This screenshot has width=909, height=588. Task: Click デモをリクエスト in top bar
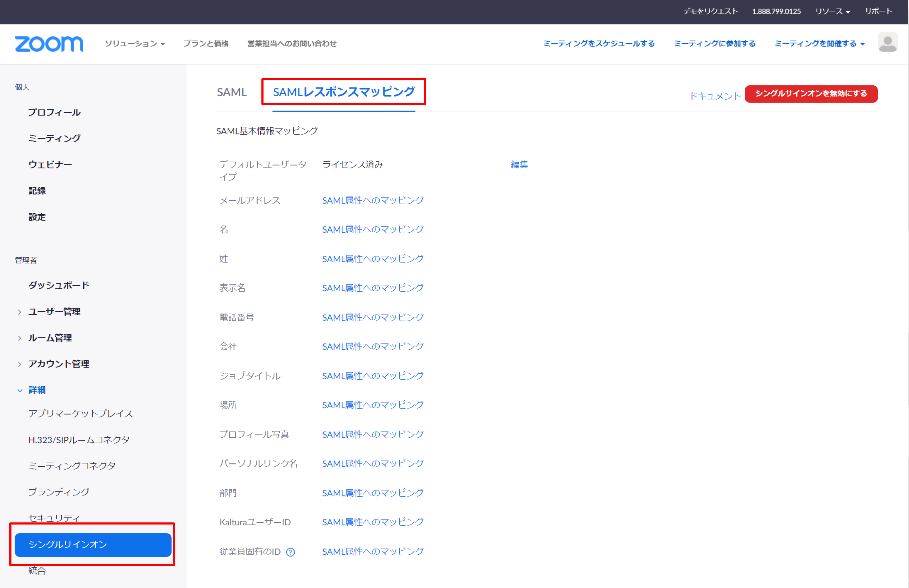[710, 11]
